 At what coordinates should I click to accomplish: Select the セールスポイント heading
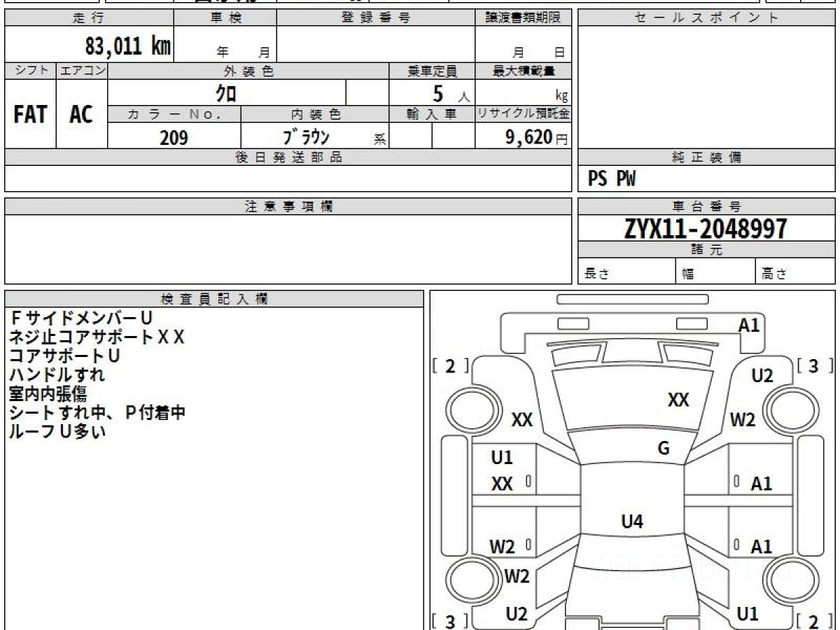click(706, 18)
